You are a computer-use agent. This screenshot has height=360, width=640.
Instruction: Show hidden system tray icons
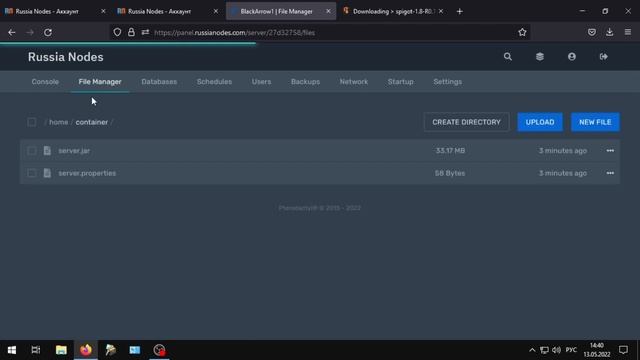pos(532,350)
